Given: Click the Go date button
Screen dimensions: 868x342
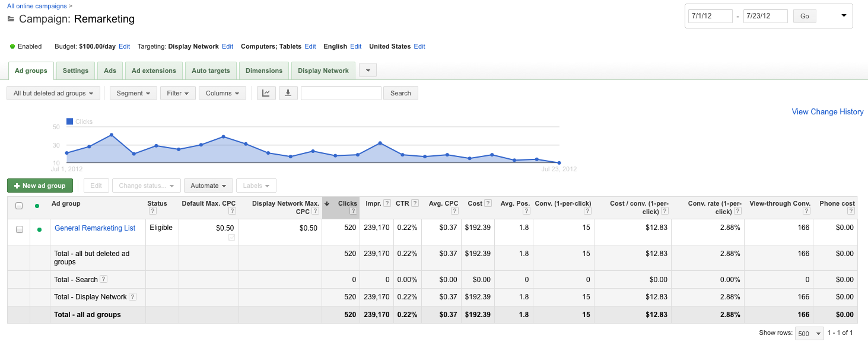Looking at the screenshot, I should [805, 16].
